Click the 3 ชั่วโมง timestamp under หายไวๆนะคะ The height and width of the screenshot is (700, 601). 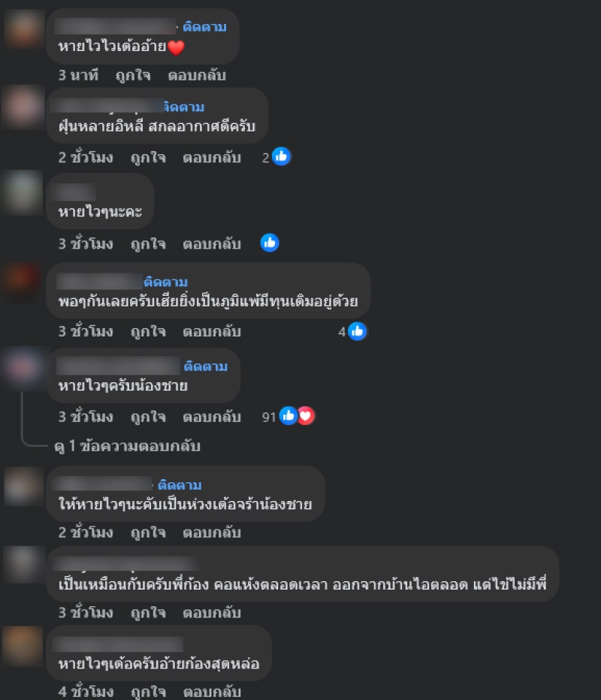pos(86,244)
